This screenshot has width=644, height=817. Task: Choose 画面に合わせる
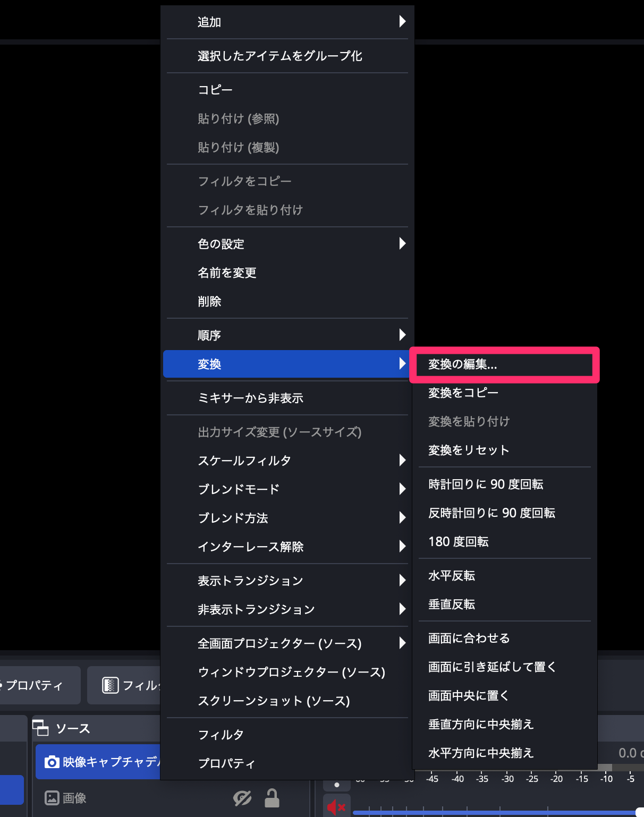(504, 638)
